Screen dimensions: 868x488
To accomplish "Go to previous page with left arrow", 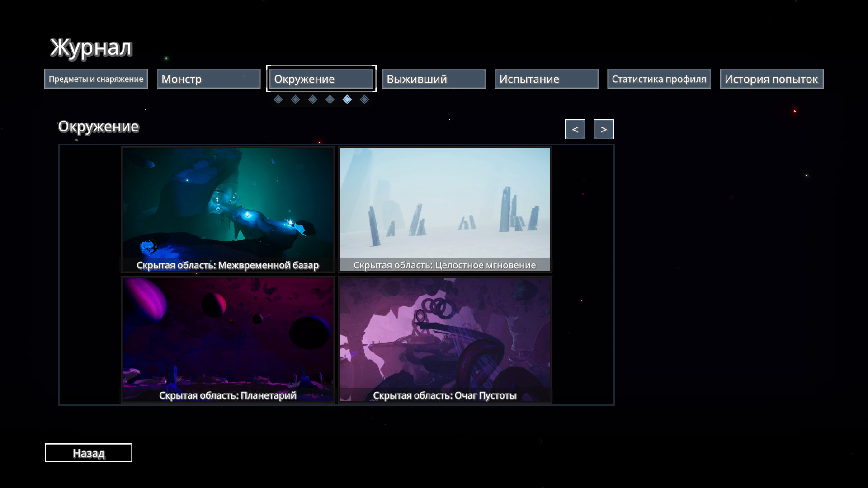I will click(575, 129).
